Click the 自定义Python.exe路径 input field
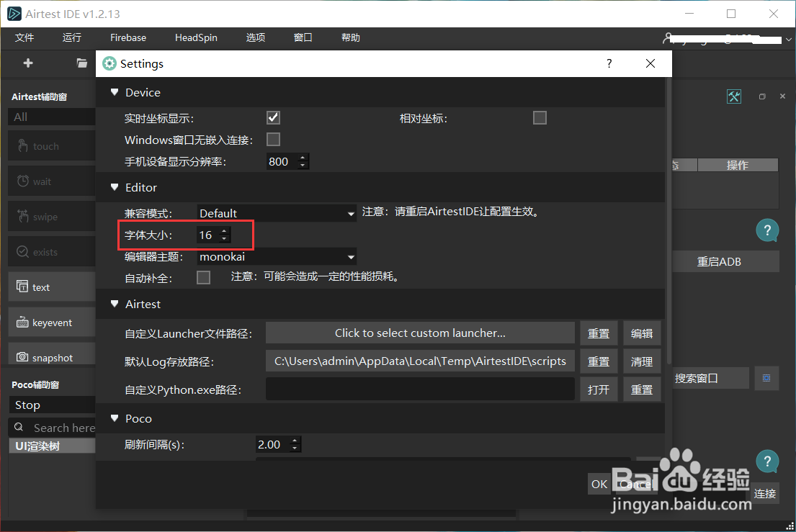 (x=420, y=389)
